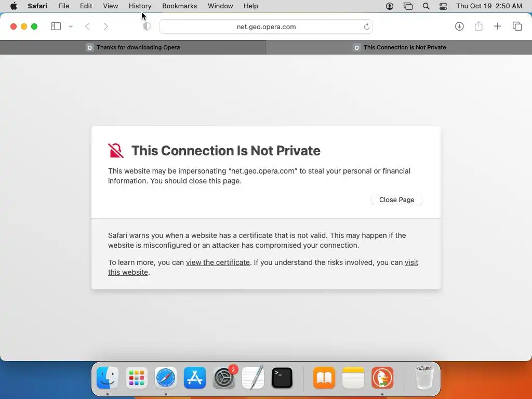532x399 pixels.
Task: Open the Apple menu
Action: coord(14,6)
